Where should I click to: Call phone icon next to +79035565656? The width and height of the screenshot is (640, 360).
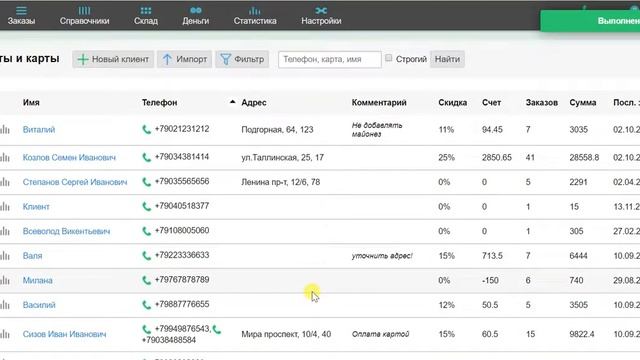pyautogui.click(x=146, y=182)
